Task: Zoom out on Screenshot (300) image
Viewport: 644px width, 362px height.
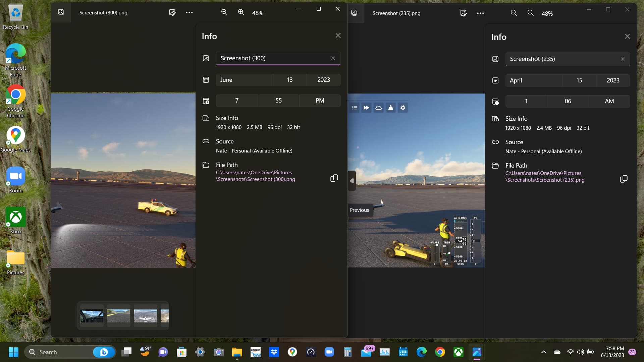Action: tap(224, 12)
